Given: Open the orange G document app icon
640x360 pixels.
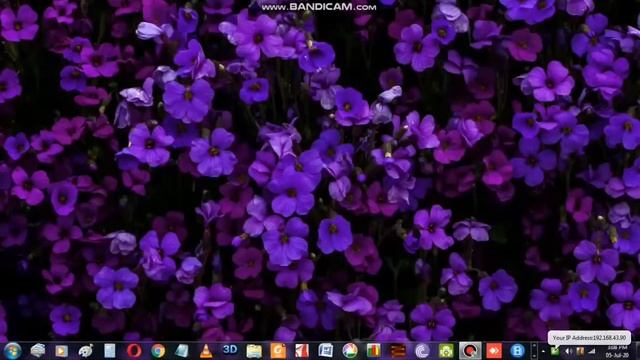Looking at the screenshot, I should click(x=278, y=351).
